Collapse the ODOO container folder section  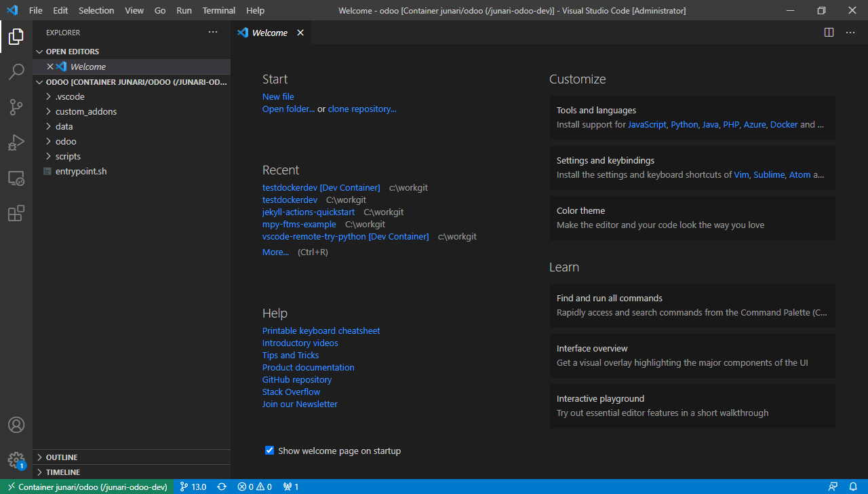click(x=132, y=81)
